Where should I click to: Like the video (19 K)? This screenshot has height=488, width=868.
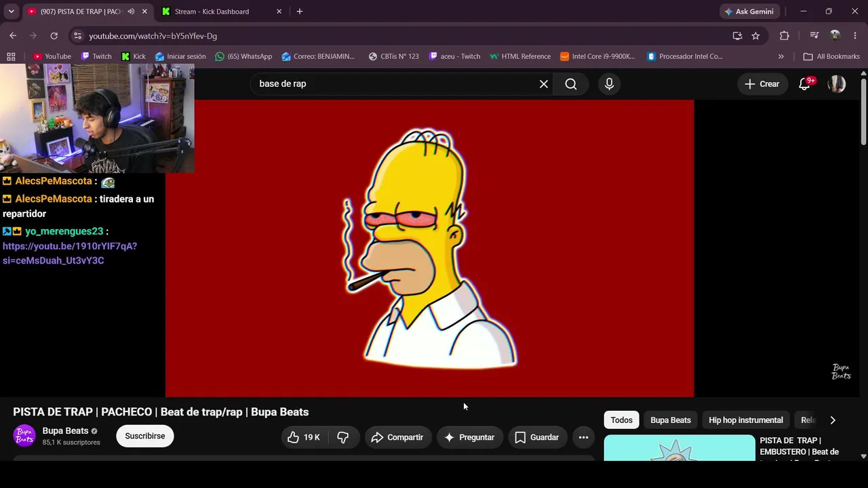point(304,437)
